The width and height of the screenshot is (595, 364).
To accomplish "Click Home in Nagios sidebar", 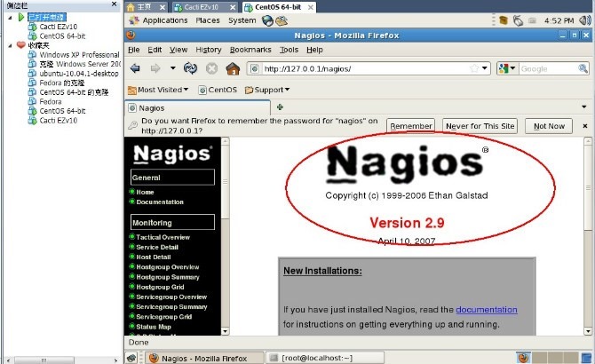I will 145,193.
